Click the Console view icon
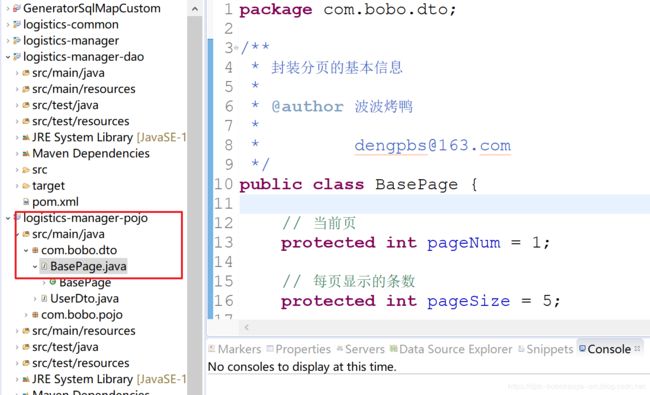 pos(582,349)
